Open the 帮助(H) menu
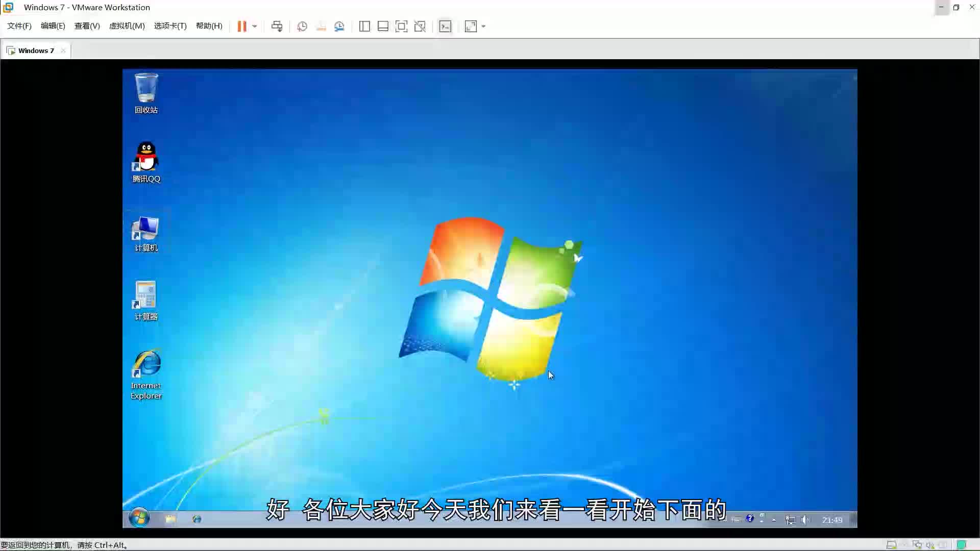Screen dimensions: 980x551 tap(209, 26)
